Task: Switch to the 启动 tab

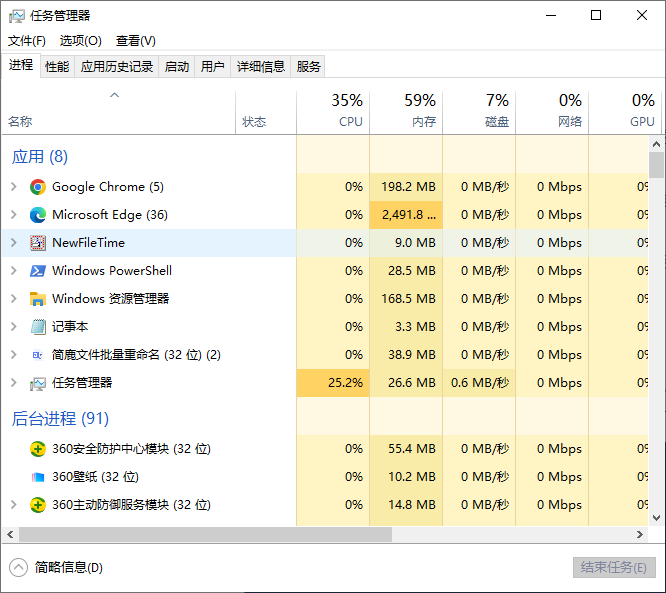Action: tap(177, 67)
